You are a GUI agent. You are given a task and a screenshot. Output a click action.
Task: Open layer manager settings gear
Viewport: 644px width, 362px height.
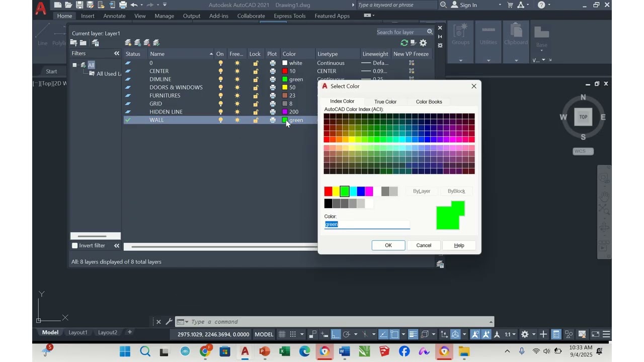(x=423, y=43)
